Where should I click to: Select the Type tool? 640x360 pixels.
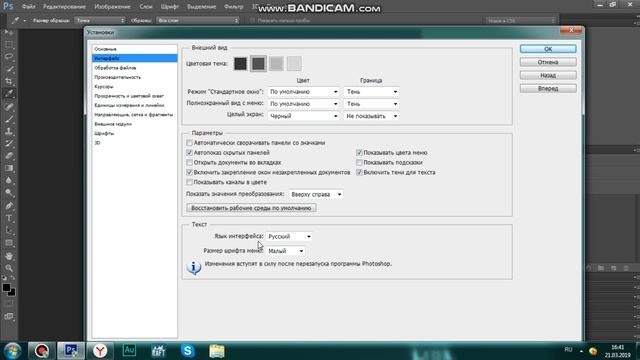tap(9, 218)
